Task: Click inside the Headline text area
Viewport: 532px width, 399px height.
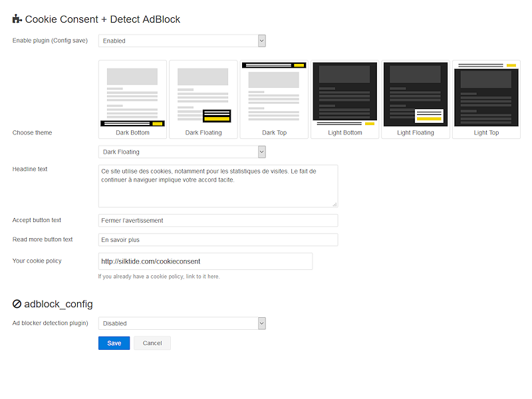Action: tap(218, 185)
